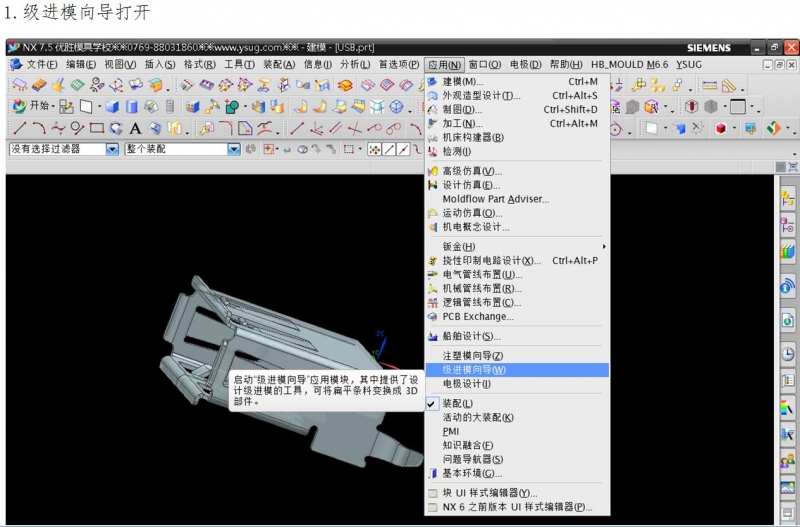
Task: Open the Constraint Navigator side tab
Action: (788, 225)
